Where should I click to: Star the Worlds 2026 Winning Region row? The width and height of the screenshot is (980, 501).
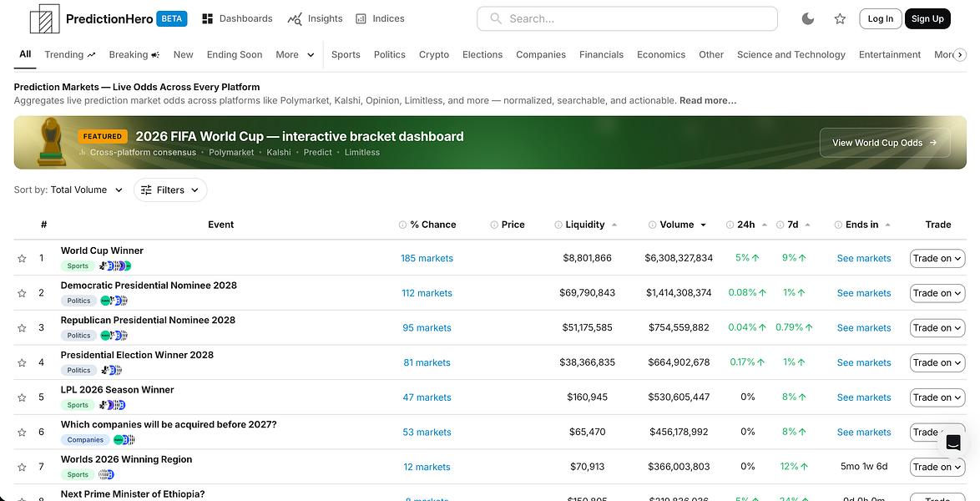tap(22, 467)
